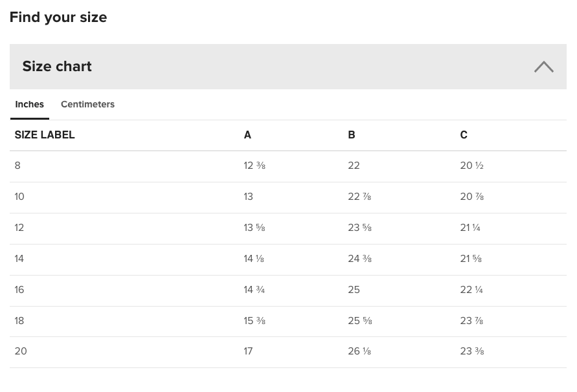Click the Find your size heading
Image resolution: width=577 pixels, height=392 pixels.
pyautogui.click(x=58, y=17)
